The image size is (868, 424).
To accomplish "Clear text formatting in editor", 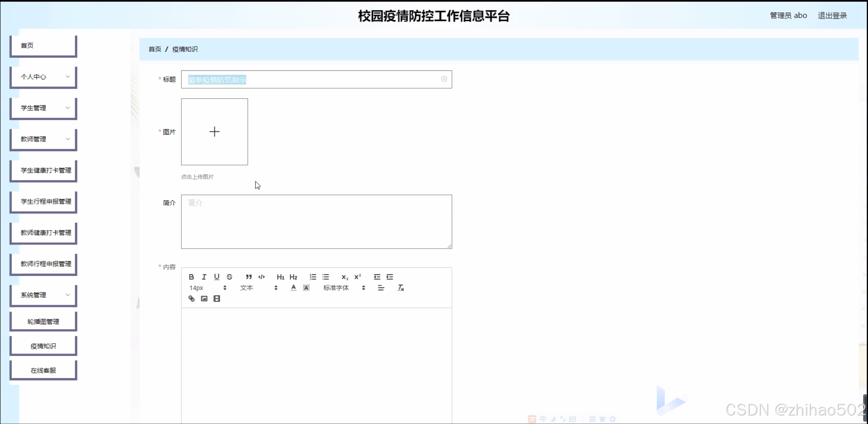I will point(401,288).
